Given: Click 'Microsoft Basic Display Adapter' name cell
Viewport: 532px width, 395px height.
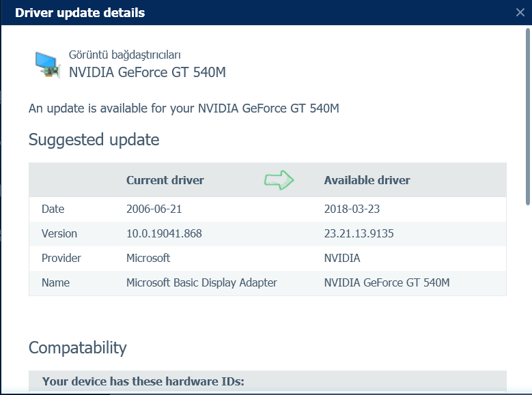Looking at the screenshot, I should [201, 282].
